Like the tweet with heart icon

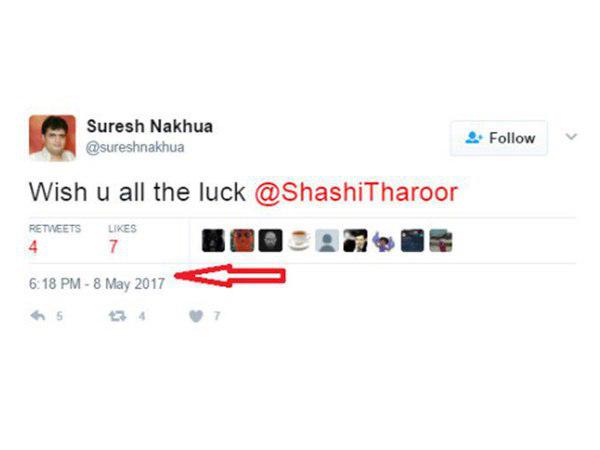(196, 316)
